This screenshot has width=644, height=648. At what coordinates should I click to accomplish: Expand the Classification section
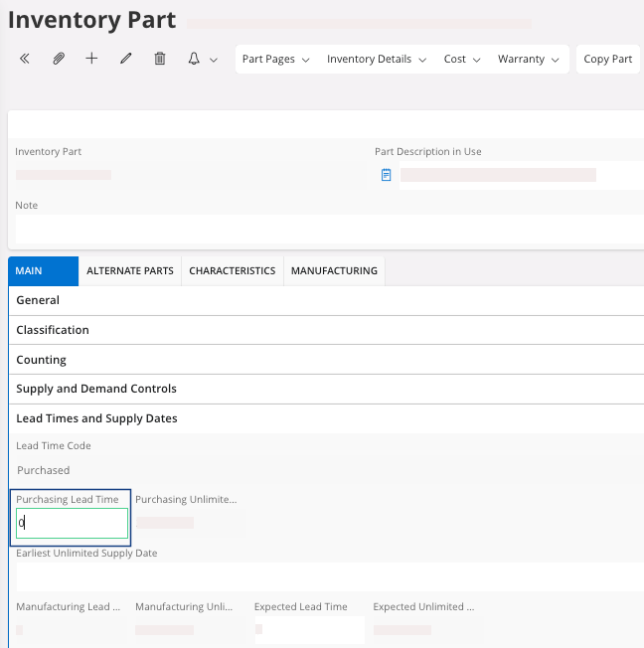(53, 330)
